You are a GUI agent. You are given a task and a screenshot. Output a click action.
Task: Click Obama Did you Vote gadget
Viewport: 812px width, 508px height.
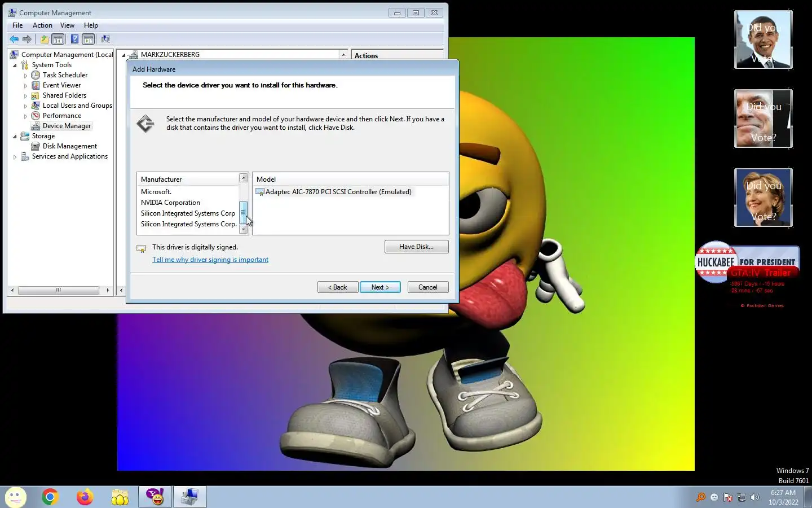point(764,40)
